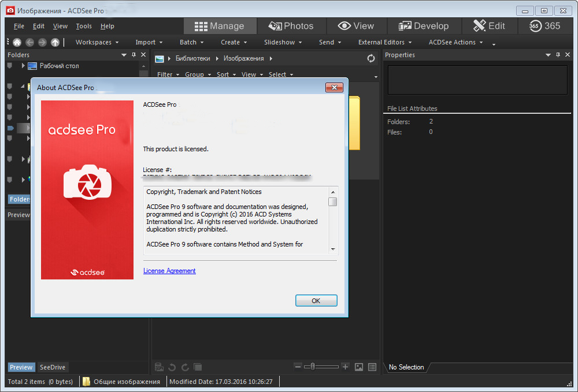Close the About ACDSee Pro dialog with the red X
The image size is (578, 392).
click(x=334, y=87)
